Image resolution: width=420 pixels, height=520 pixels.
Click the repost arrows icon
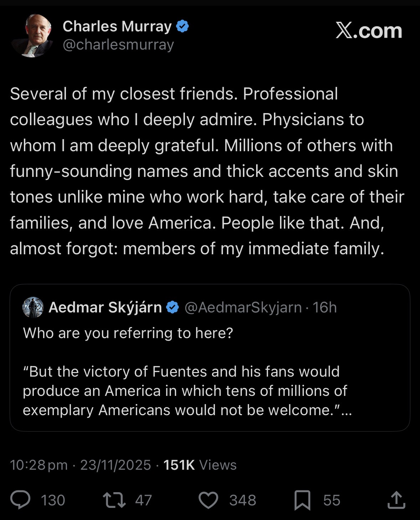pos(114,500)
